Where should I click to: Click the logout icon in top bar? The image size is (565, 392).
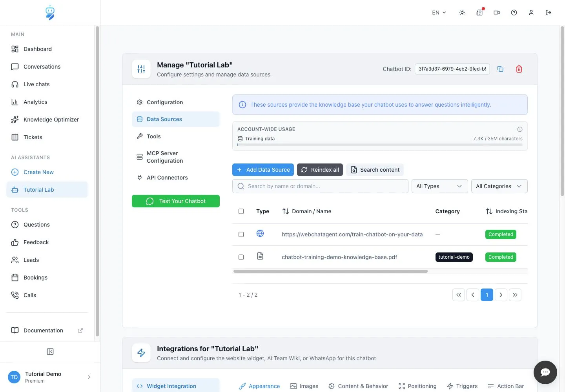[549, 13]
